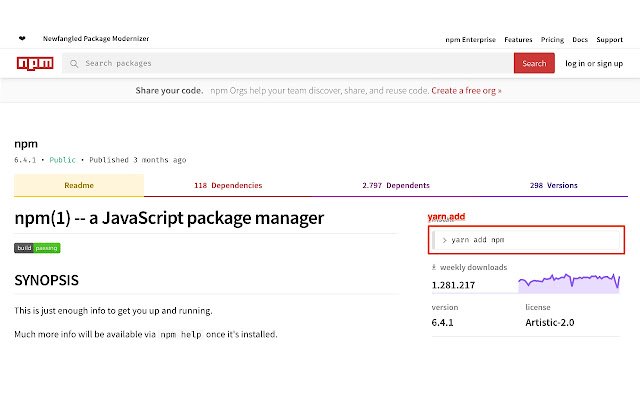Switch to the 298 Versions tab
The width and height of the screenshot is (640, 400).
click(553, 185)
